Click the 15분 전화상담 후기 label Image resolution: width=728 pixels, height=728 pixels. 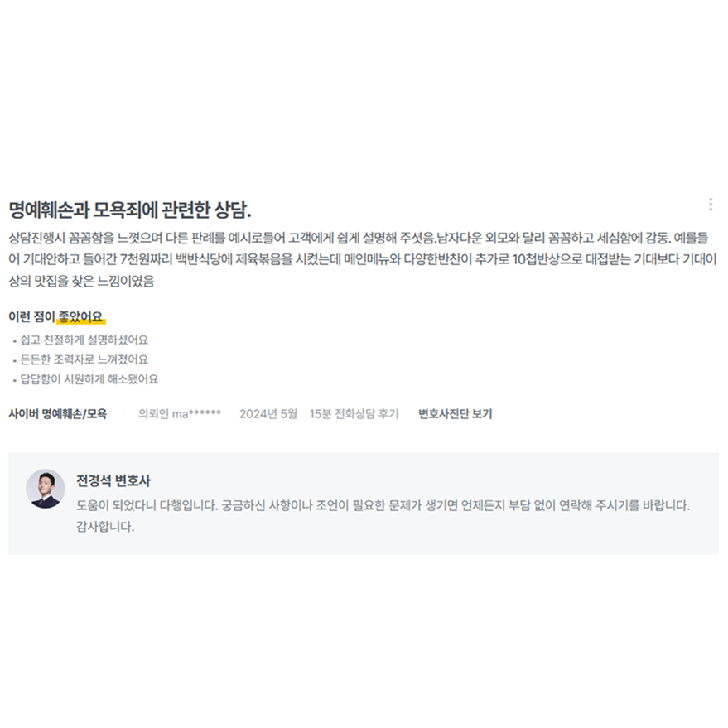point(354,413)
